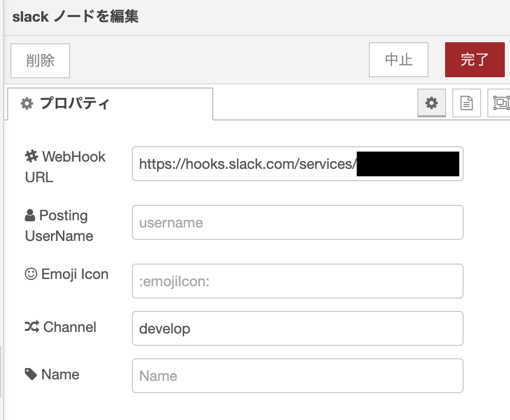Screen dimensions: 510x420
Task: Click the gear icon in プロパティ tab
Action: [x=27, y=103]
